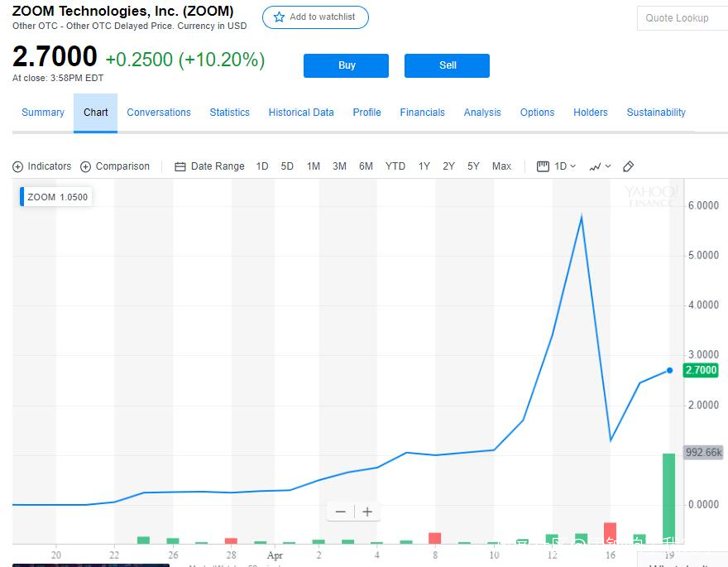View the Financials tab

[422, 113]
